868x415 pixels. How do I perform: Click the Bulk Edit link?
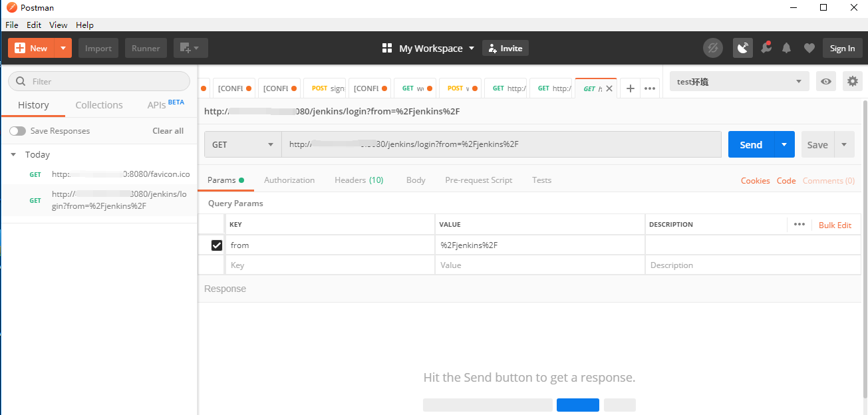pyautogui.click(x=835, y=225)
